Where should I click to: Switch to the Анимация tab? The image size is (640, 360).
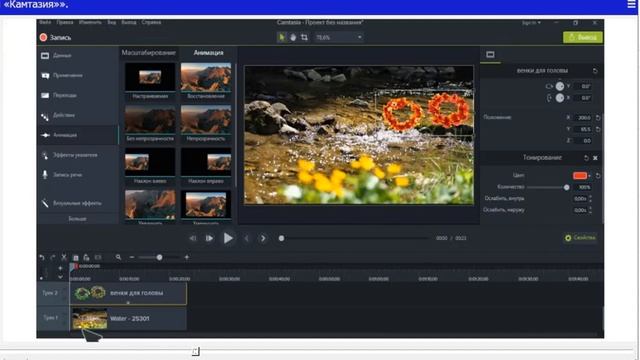click(x=208, y=53)
